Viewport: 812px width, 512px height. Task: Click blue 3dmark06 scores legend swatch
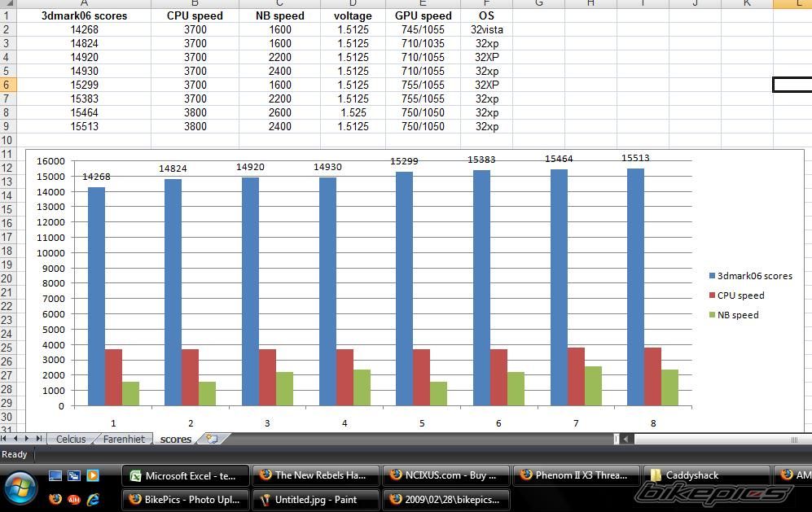(712, 276)
